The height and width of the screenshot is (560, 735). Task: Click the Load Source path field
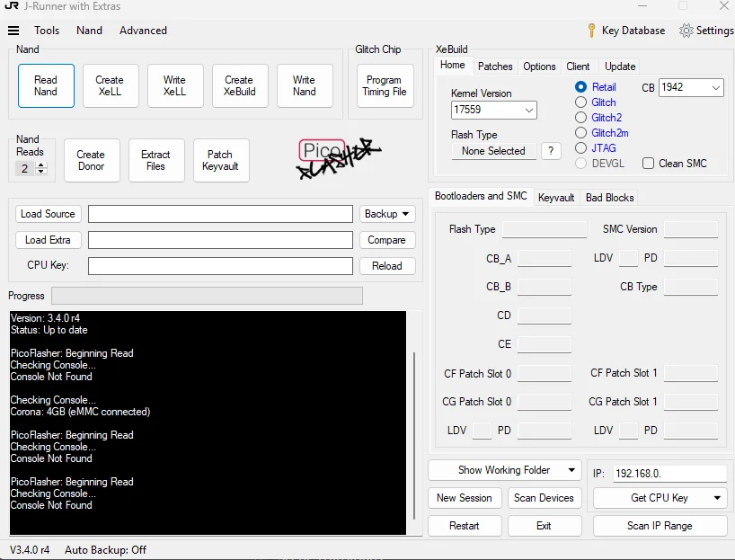[x=220, y=214]
